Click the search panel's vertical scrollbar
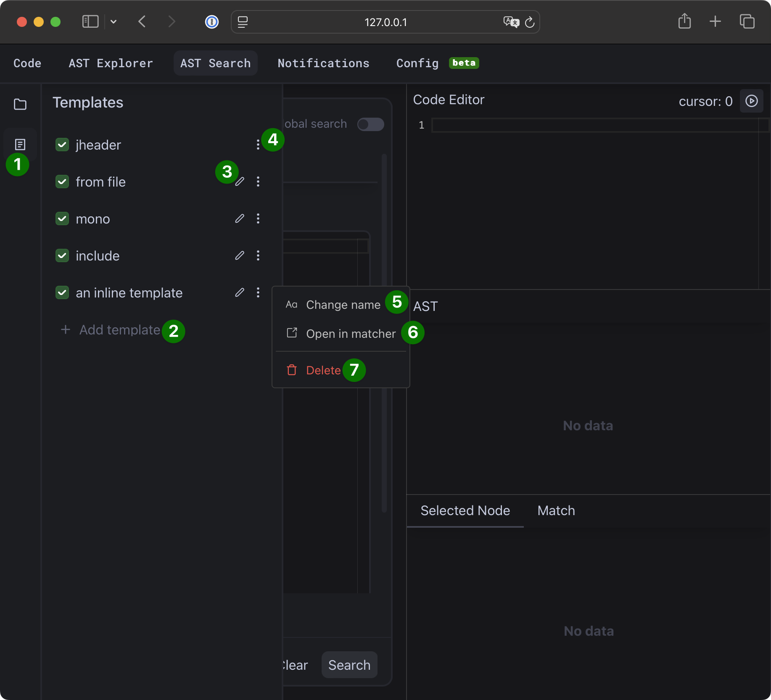The height and width of the screenshot is (700, 771). (x=384, y=332)
